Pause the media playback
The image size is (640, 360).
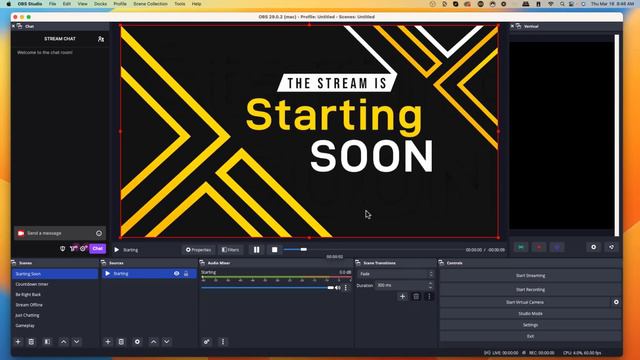[x=256, y=249]
